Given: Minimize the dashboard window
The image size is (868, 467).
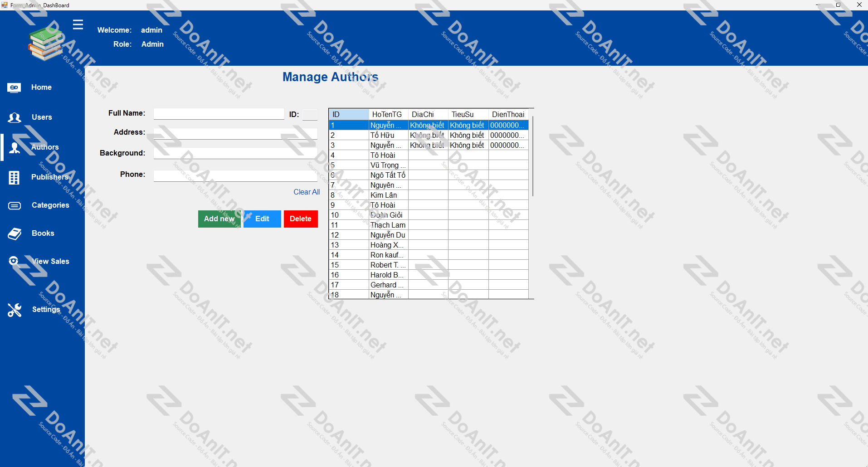Looking at the screenshot, I should click(x=818, y=5).
